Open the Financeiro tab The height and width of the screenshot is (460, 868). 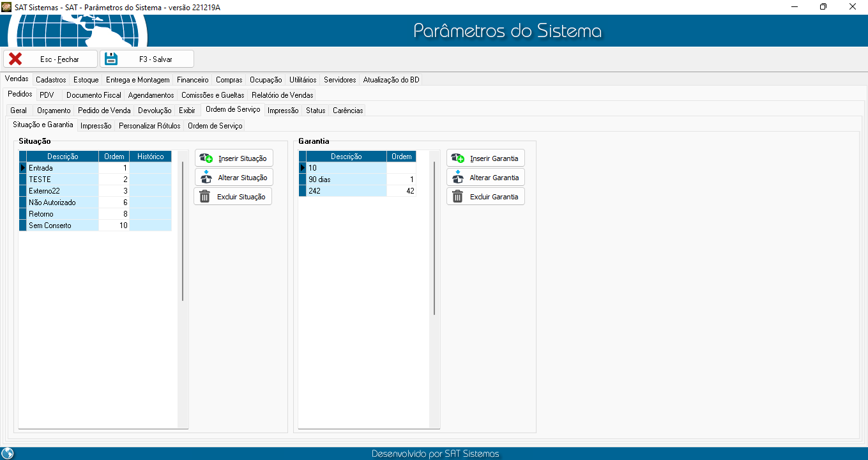click(192, 80)
